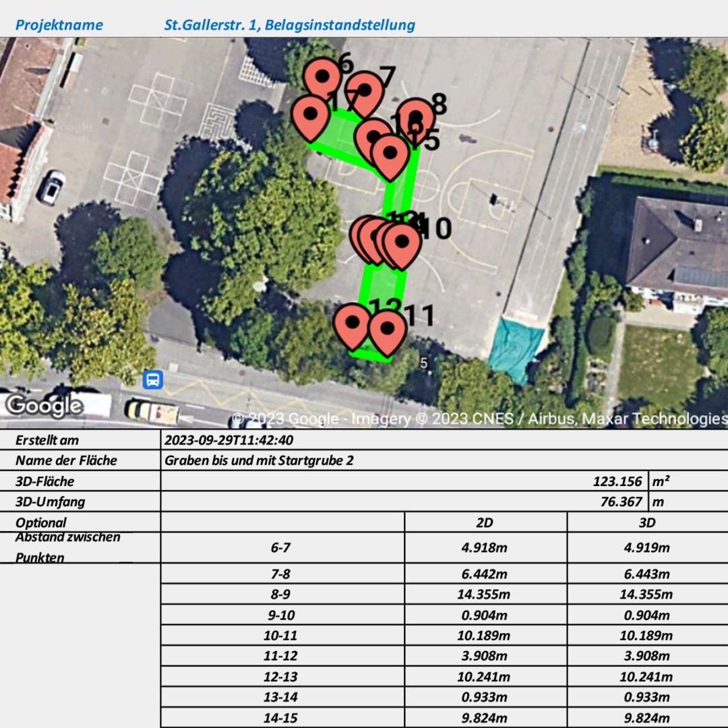Screen dimensions: 728x728
Task: Click the creation date 2023-09-29T11:42:40 cell
Action: pyautogui.click(x=229, y=440)
